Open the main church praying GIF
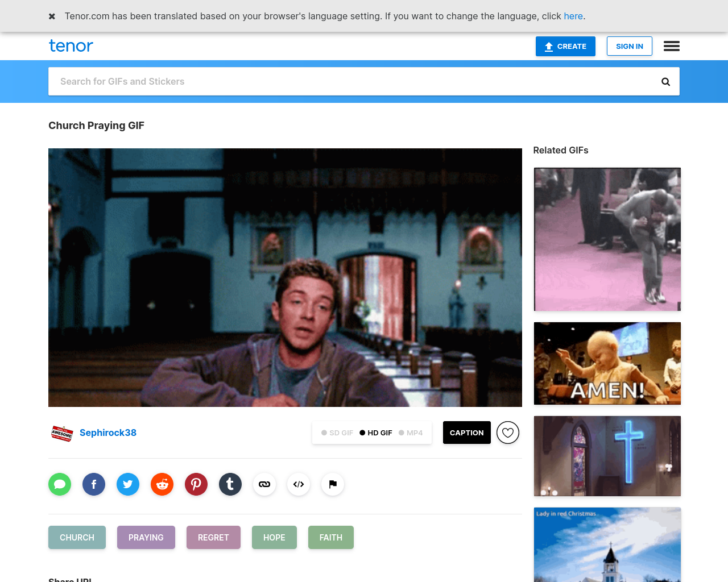The image size is (728, 582). pyautogui.click(x=285, y=277)
